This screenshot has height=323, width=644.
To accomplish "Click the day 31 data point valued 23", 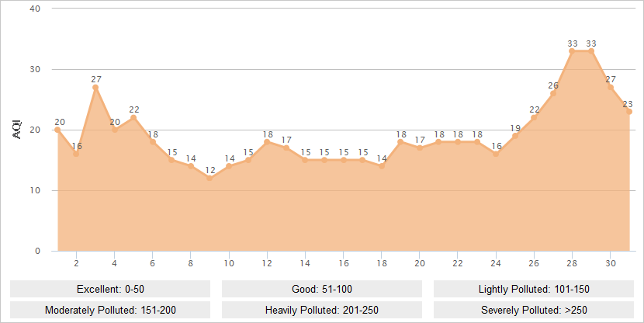I will (629, 112).
